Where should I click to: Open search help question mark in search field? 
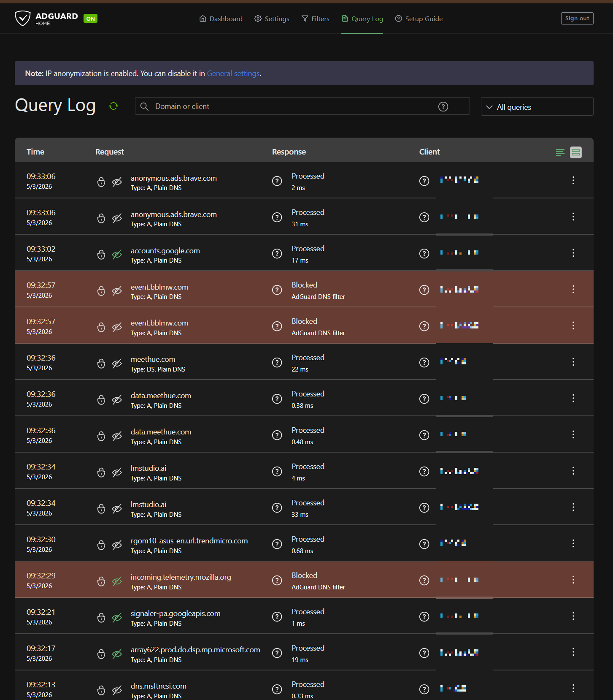coord(443,106)
